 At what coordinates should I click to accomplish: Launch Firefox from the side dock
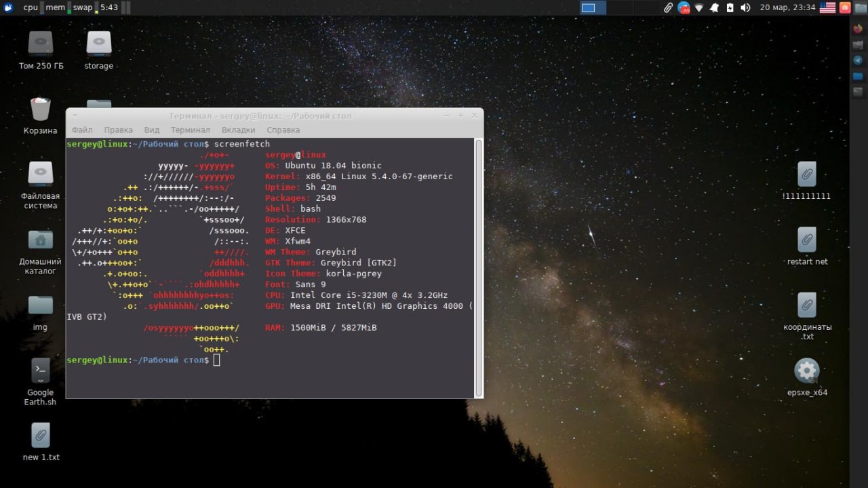(858, 29)
